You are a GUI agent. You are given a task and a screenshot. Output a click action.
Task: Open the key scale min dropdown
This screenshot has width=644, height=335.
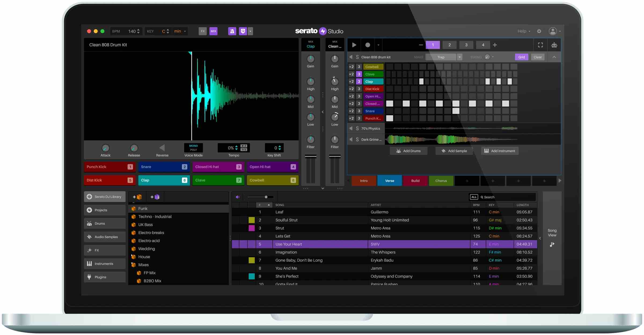click(180, 31)
